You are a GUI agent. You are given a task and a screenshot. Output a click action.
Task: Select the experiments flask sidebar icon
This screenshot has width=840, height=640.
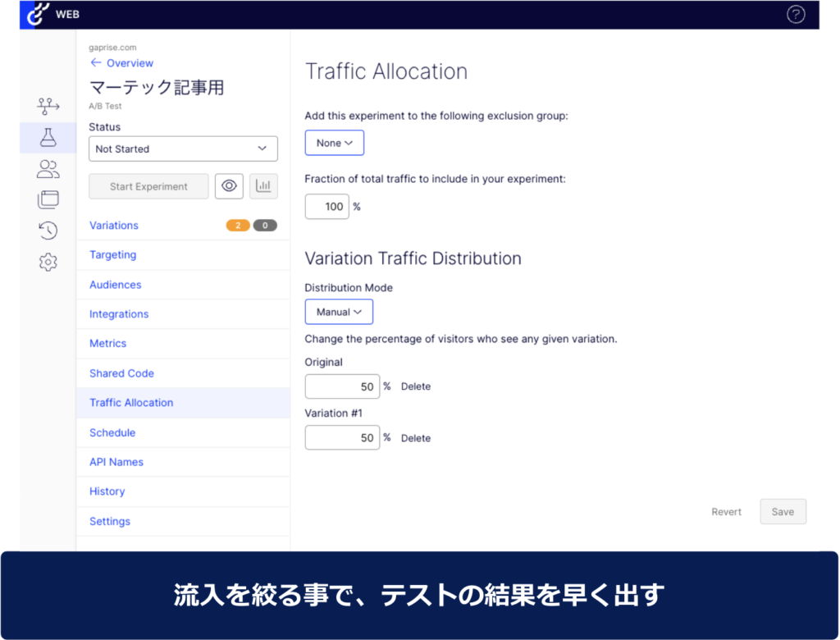click(x=48, y=138)
